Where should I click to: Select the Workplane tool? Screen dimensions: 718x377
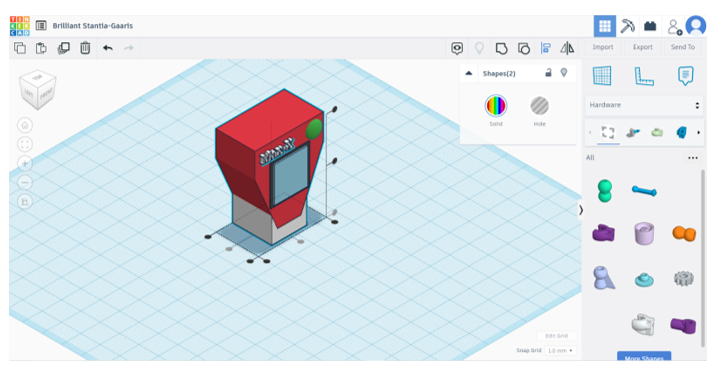click(602, 76)
